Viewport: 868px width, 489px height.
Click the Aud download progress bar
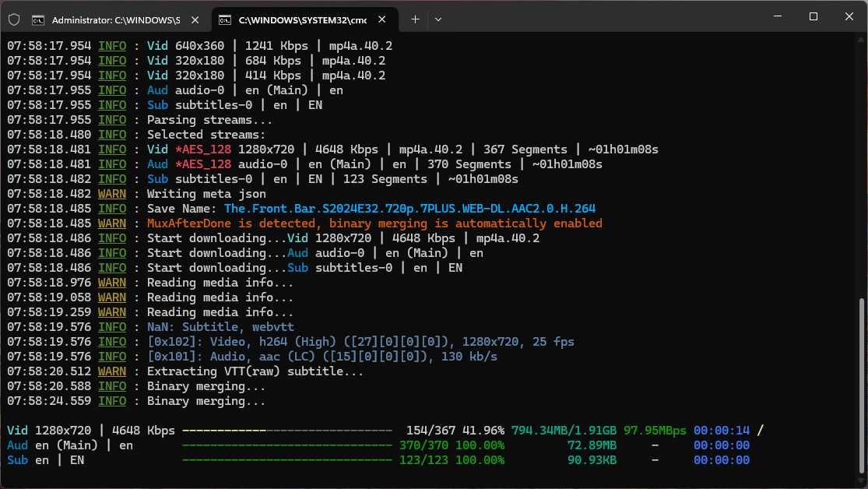tap(286, 445)
